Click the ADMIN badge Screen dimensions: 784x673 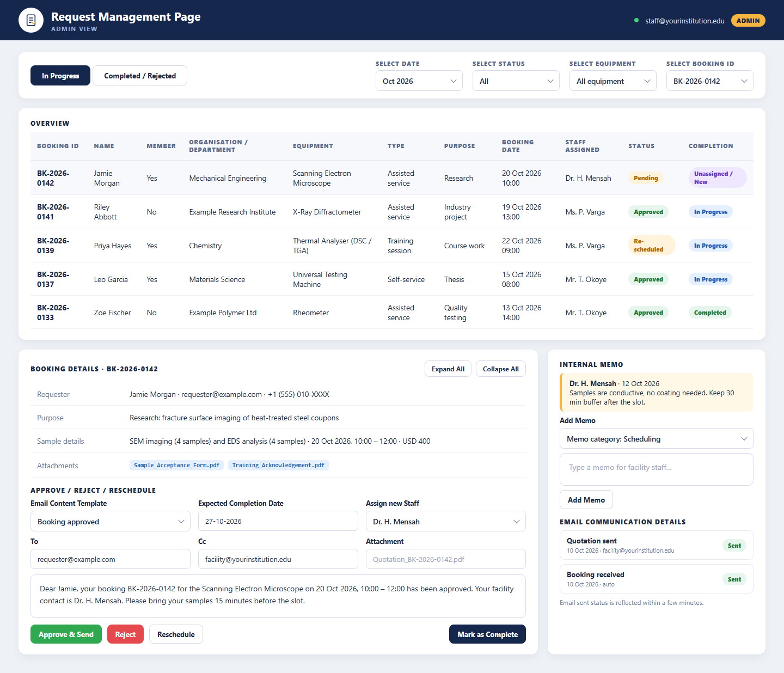[748, 21]
